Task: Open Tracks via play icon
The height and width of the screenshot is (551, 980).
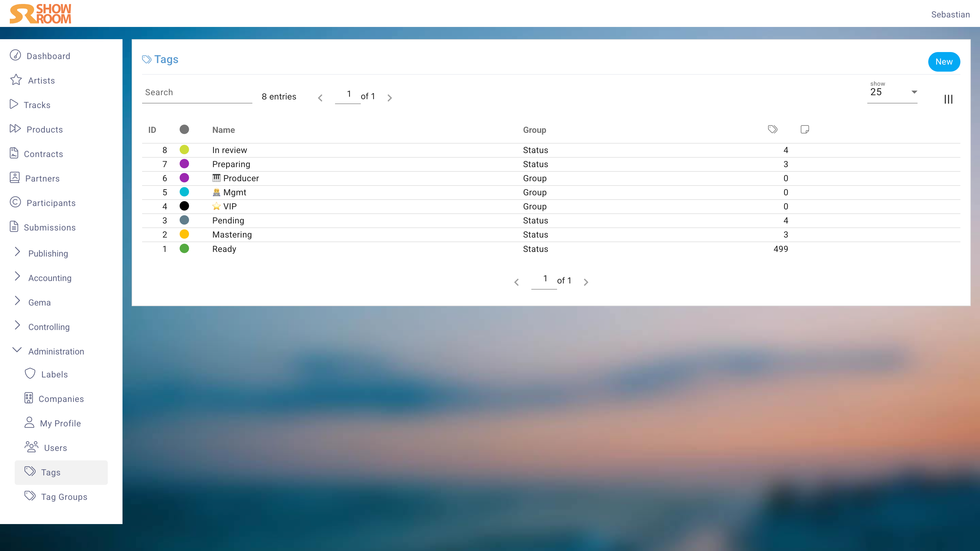Action: [14, 104]
